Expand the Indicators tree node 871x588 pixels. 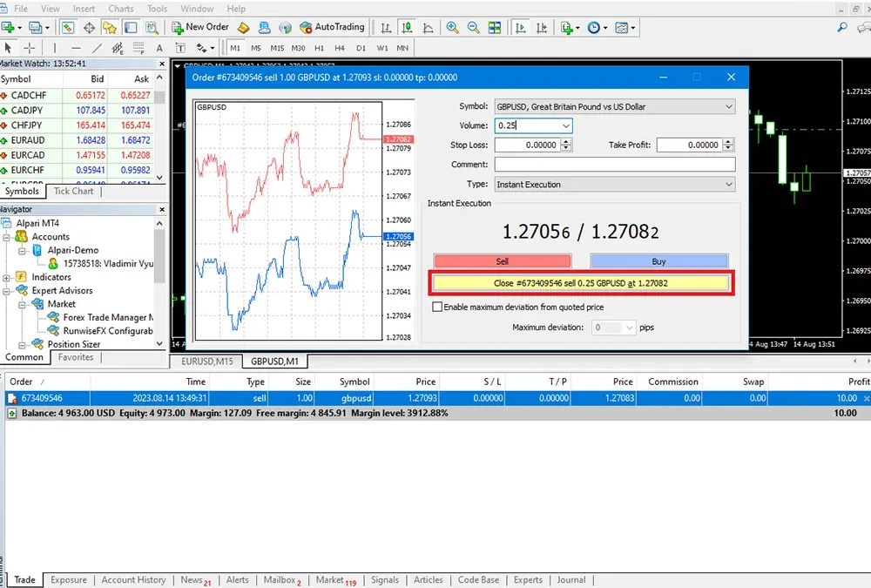[7, 277]
